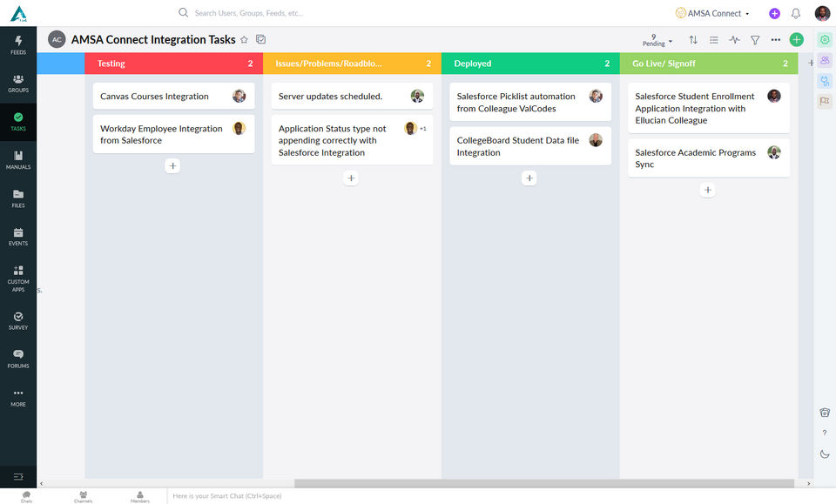The width and height of the screenshot is (836, 504).
Task: Click Deployed column header
Action: [530, 64]
